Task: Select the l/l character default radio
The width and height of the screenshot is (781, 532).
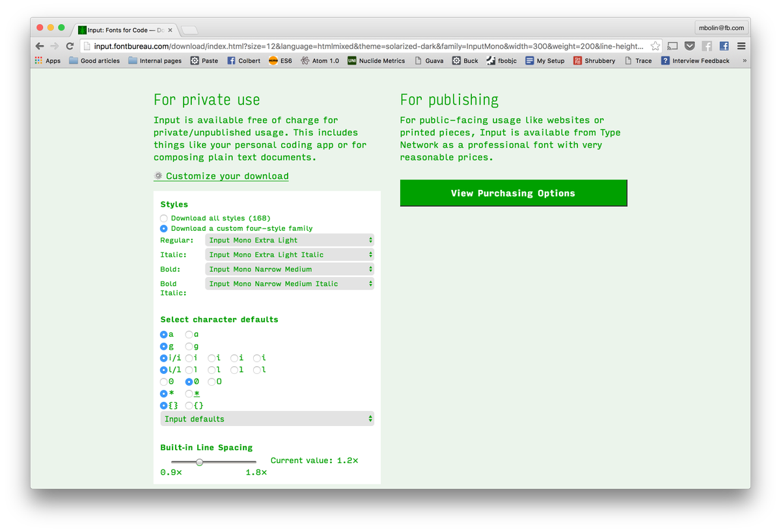Action: tap(164, 370)
